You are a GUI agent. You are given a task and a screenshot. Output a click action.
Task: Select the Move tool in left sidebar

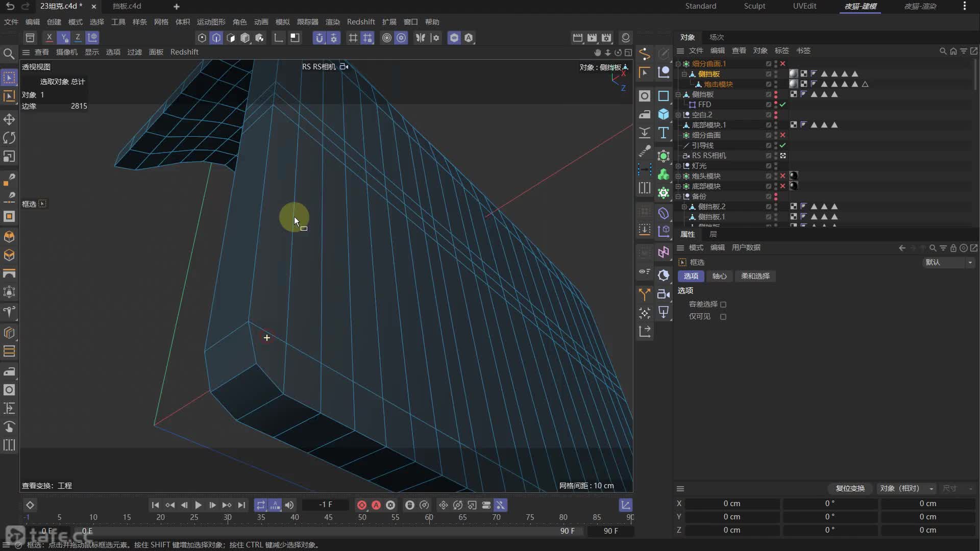pos(9,119)
